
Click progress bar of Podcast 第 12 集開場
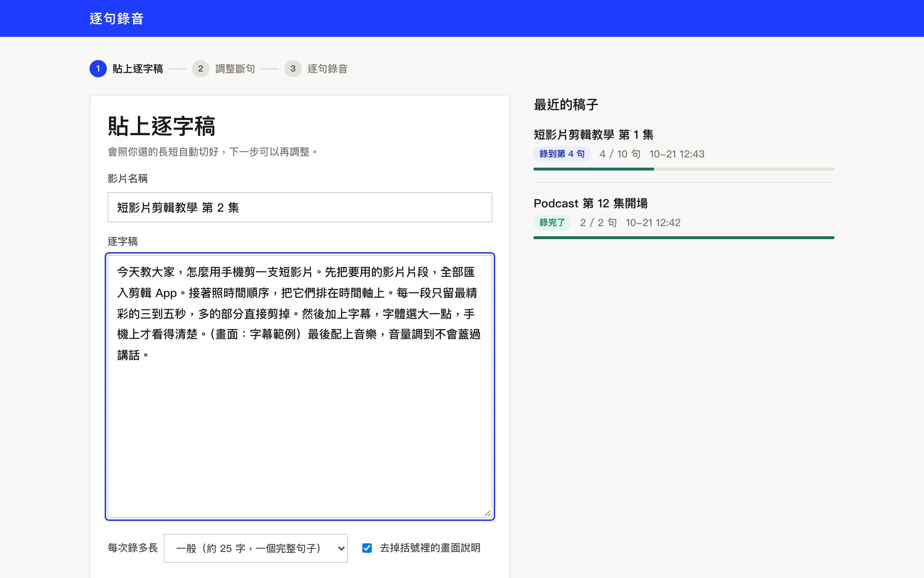[684, 238]
